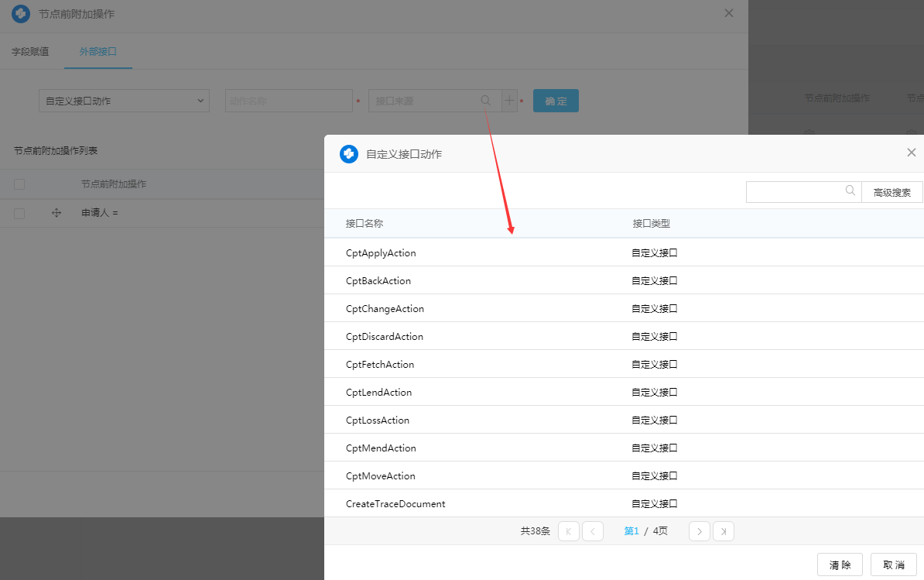Click the plus icon beside interface source
This screenshot has width=924, height=580.
pos(509,101)
